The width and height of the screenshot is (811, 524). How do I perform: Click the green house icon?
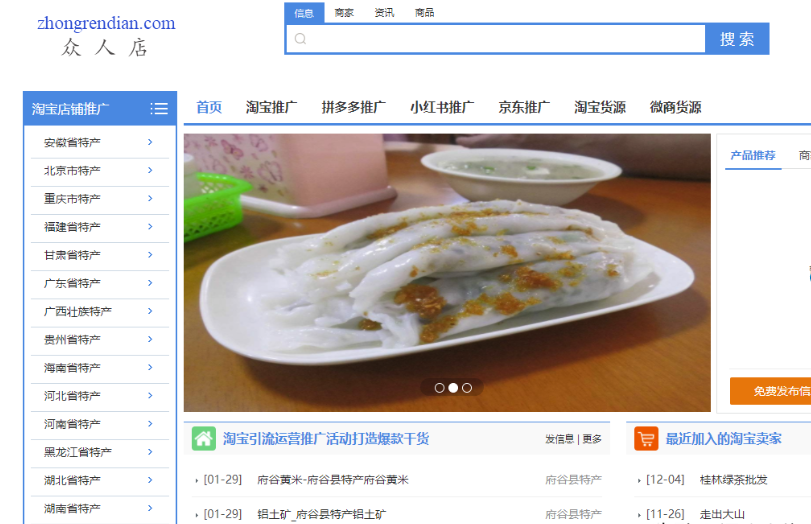tap(204, 439)
